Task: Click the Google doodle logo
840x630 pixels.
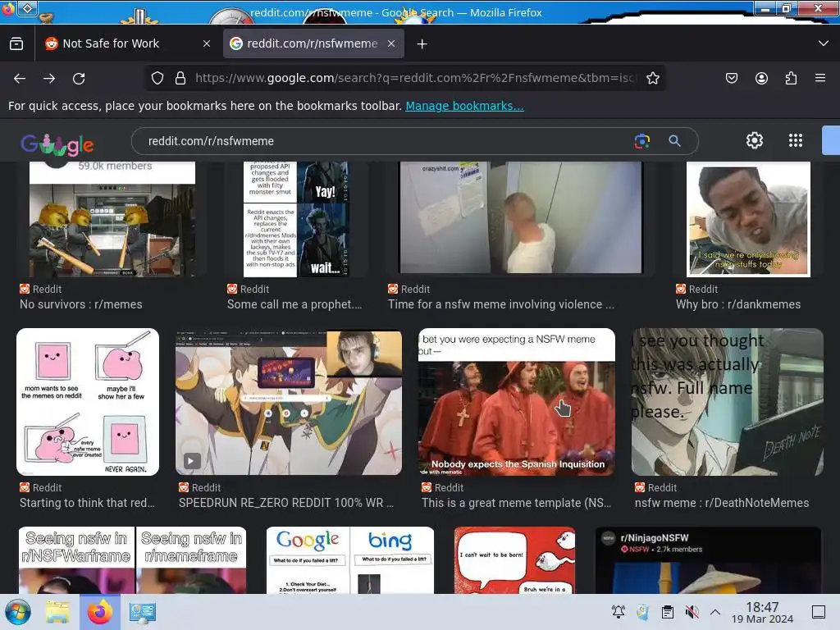Action: [x=57, y=143]
